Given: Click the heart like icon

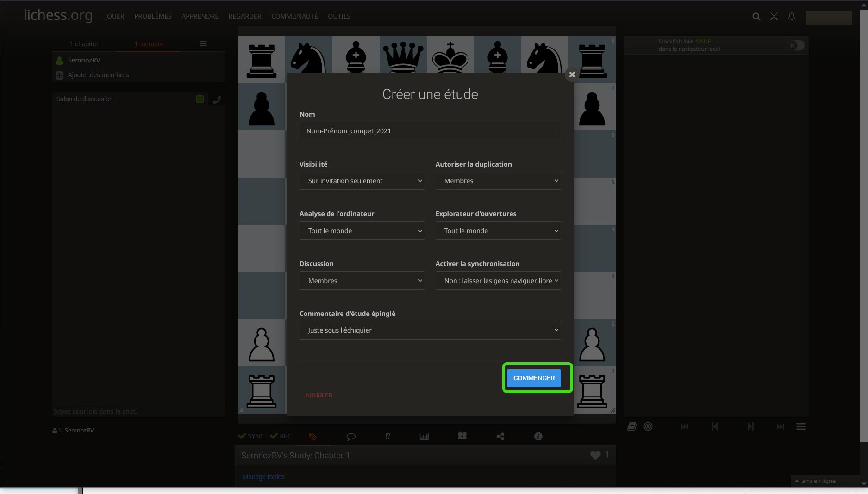Looking at the screenshot, I should pyautogui.click(x=595, y=455).
